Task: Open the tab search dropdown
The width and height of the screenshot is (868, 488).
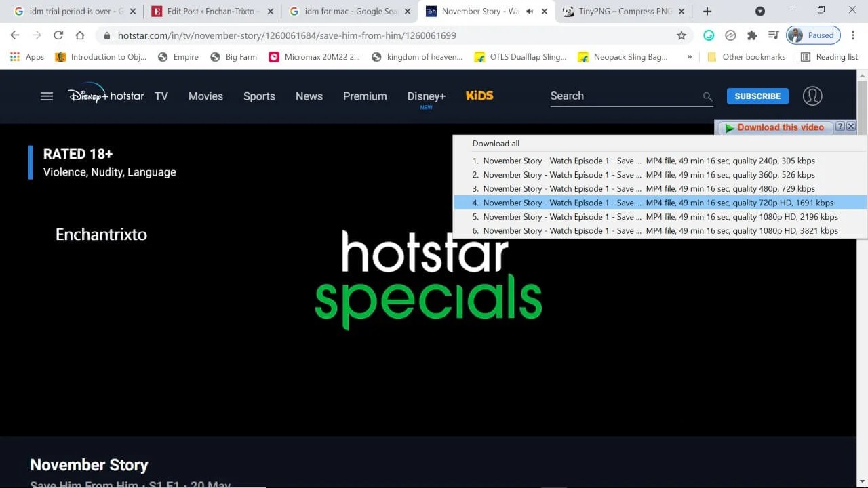Action: tap(760, 12)
